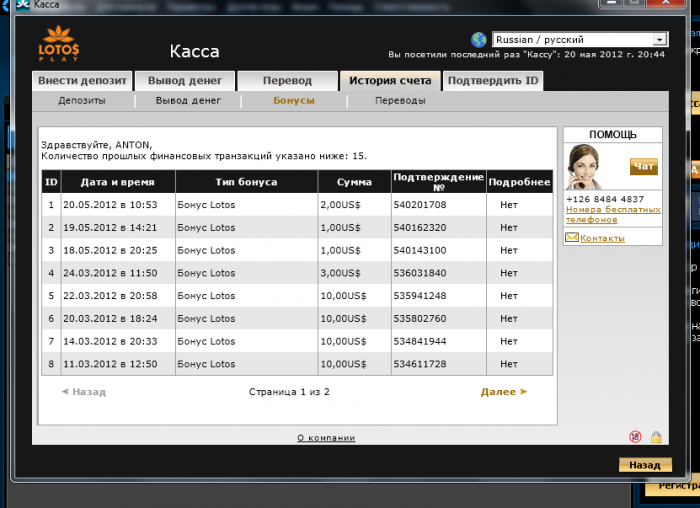Show the Депозиты history sub-tab
The width and height of the screenshot is (700, 508).
[x=82, y=101]
